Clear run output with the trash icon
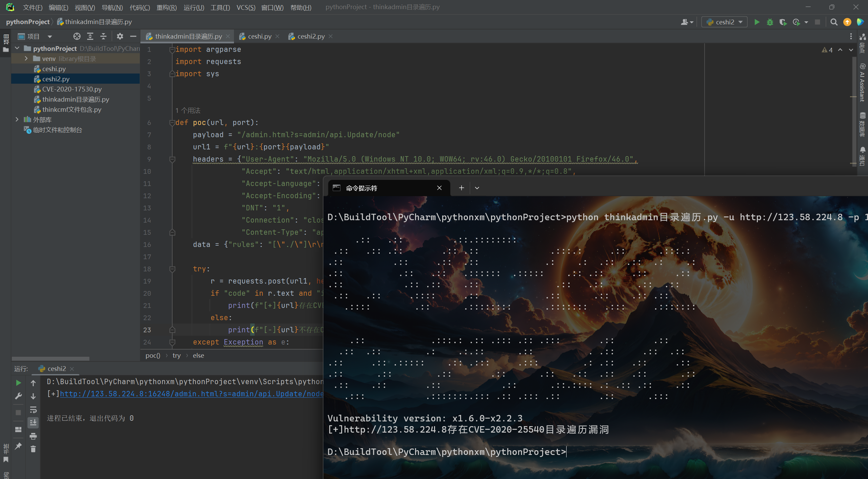 (x=33, y=449)
